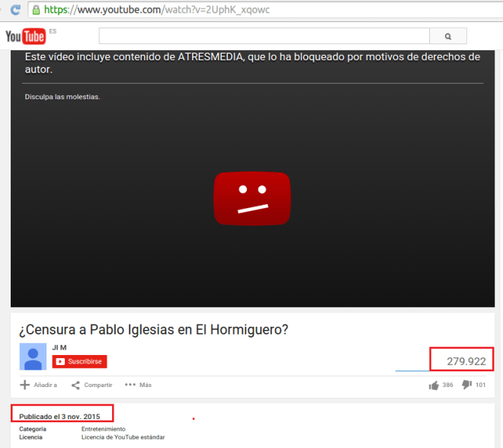Click the green padlock security icon

(36, 11)
